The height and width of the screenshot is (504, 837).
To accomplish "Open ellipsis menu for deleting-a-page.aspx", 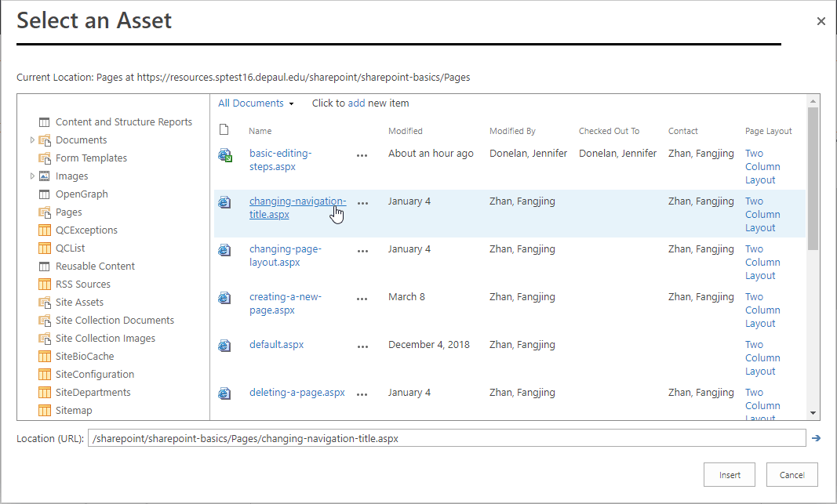I will pyautogui.click(x=362, y=394).
